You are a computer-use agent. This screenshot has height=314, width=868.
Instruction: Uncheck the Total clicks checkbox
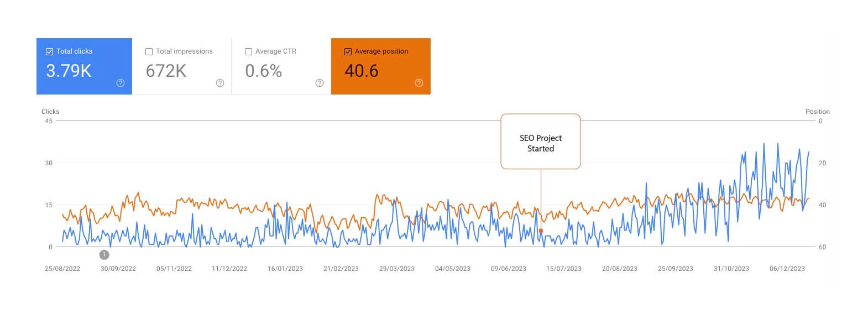[x=49, y=51]
